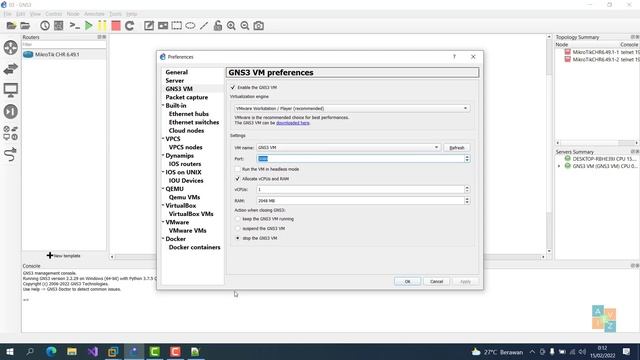This screenshot has height=360, width=640.
Task: Click the Preferences help question mark
Action: click(x=454, y=57)
